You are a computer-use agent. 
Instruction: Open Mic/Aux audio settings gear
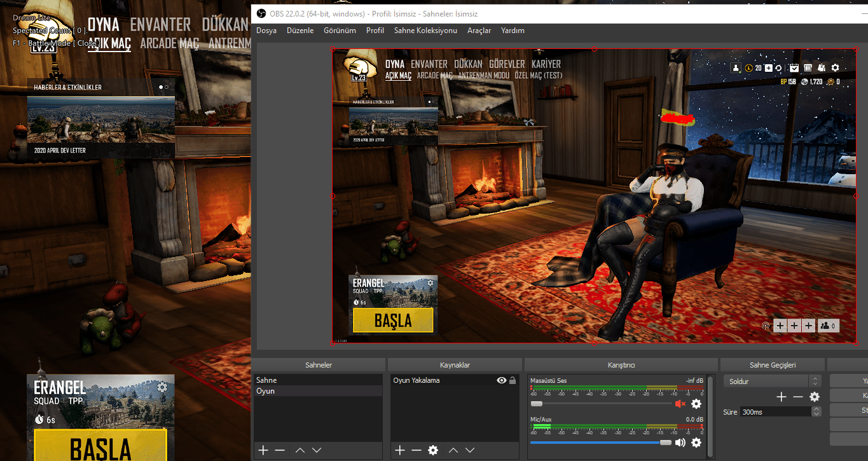pos(696,443)
